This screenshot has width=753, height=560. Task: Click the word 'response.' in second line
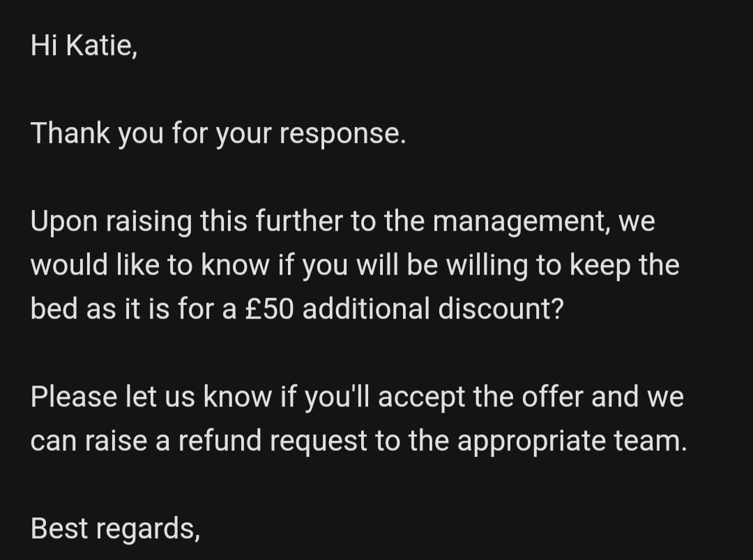coord(343,134)
